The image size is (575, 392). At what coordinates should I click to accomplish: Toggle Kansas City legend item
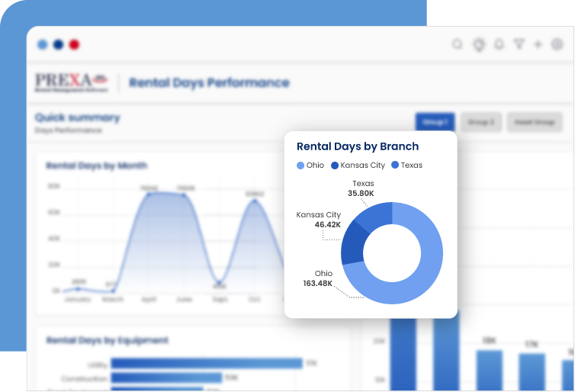coord(358,165)
